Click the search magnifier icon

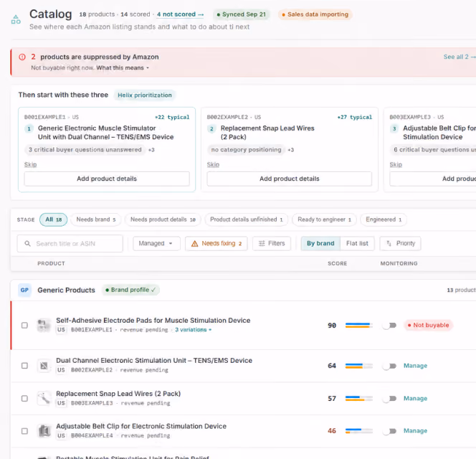27,244
